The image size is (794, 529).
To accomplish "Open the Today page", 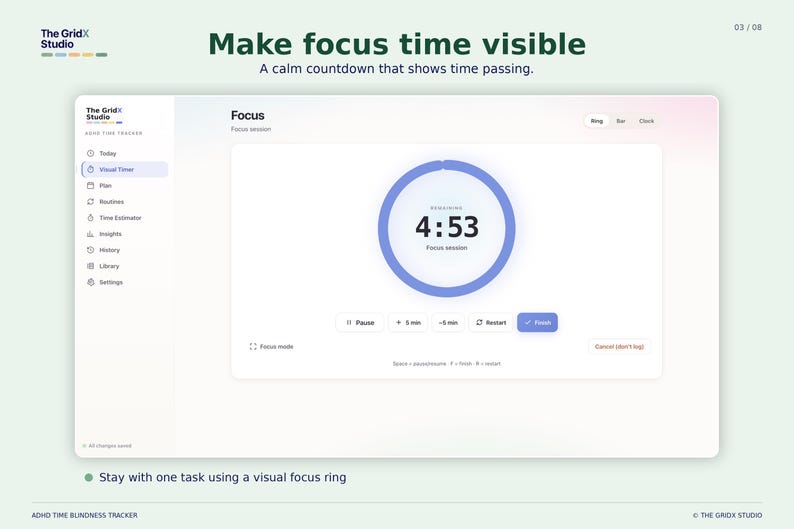I will 125,153.
